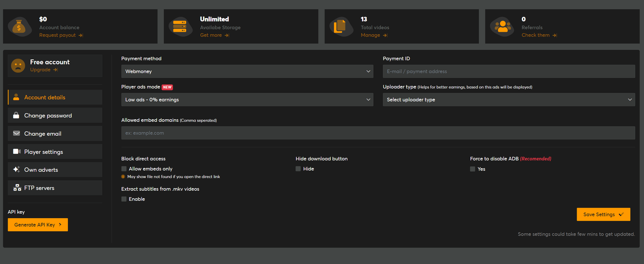Click the Check them referrals link
Viewport: 644px width, 264px height.
click(536, 35)
